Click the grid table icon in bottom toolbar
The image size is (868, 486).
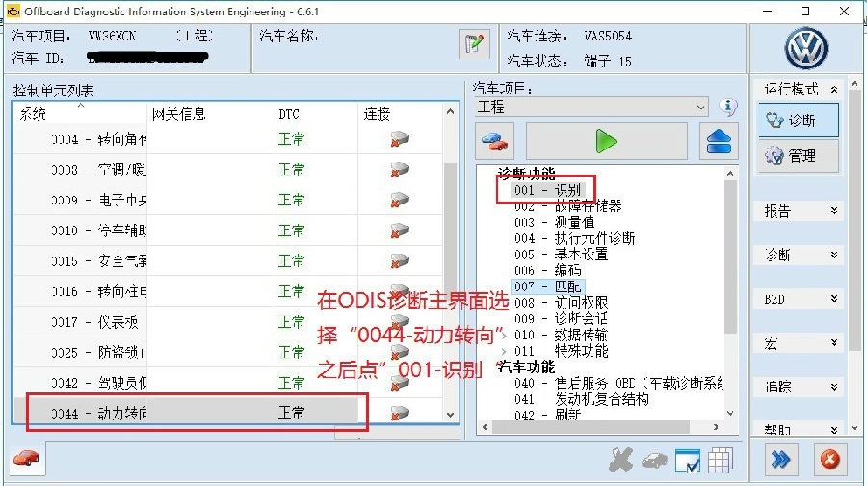[721, 460]
